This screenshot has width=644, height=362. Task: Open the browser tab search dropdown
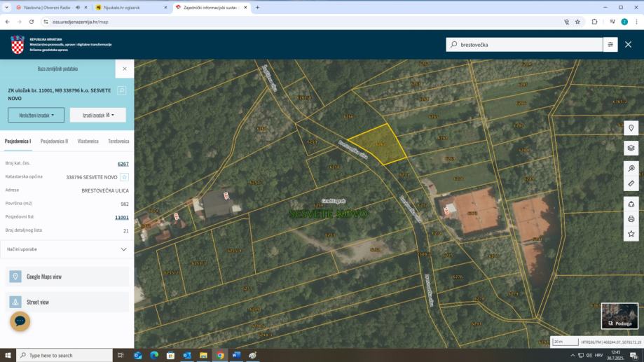coord(6,8)
